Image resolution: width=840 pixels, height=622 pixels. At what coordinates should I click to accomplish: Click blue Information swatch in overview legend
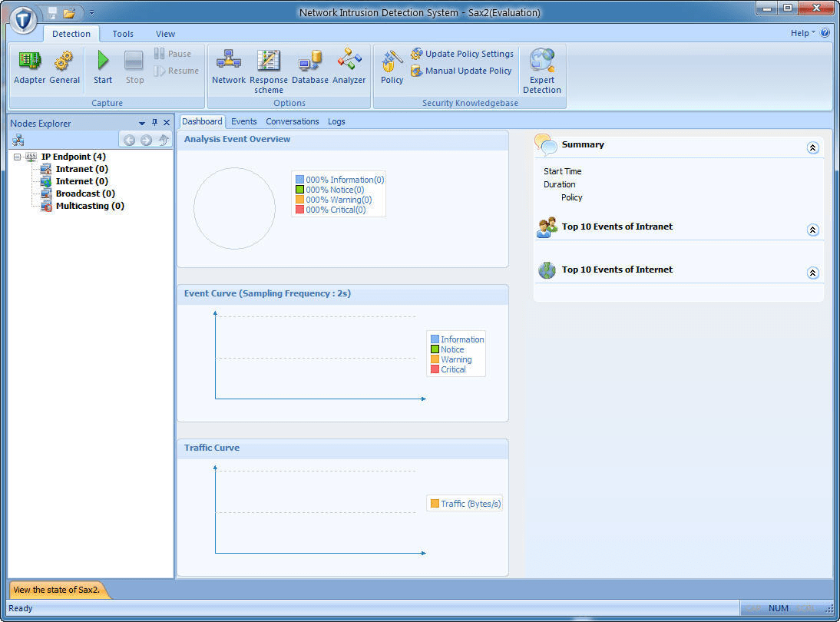tap(299, 180)
